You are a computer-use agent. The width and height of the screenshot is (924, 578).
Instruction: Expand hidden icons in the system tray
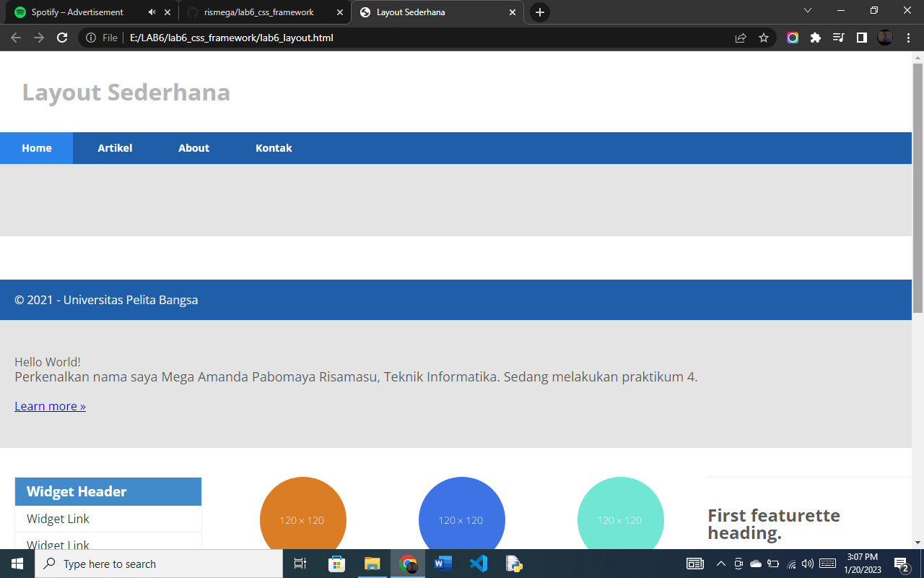(x=720, y=564)
